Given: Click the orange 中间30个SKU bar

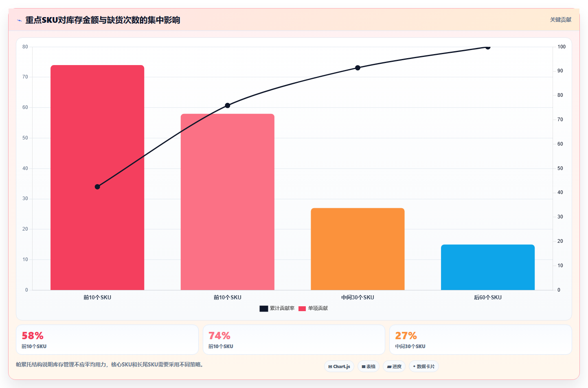Looking at the screenshot, I should pos(358,249).
